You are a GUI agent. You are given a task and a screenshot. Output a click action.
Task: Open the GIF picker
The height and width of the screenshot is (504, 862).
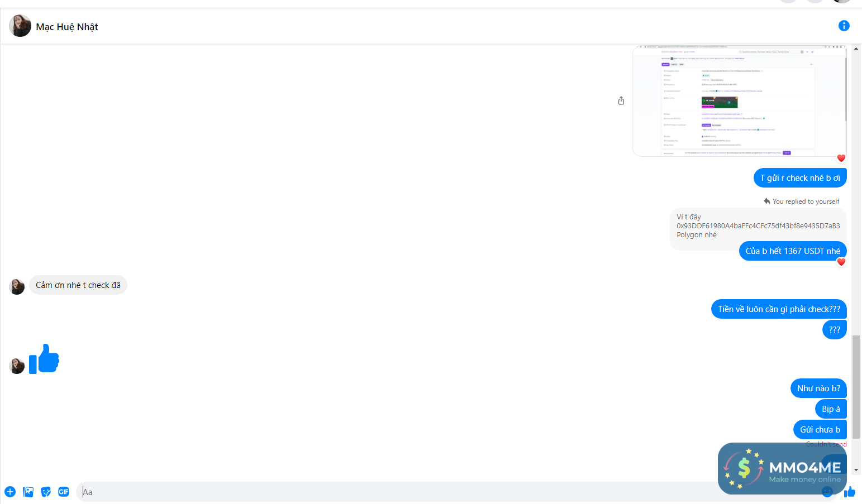(x=64, y=492)
